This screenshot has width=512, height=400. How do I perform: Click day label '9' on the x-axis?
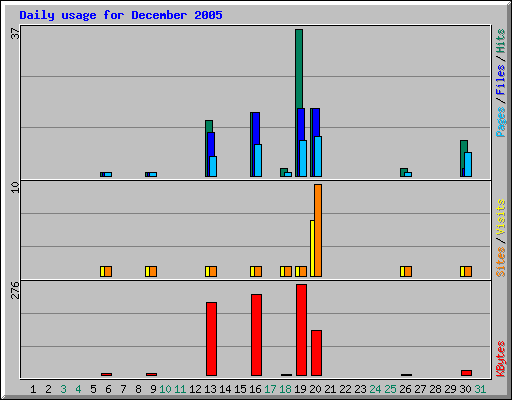(x=153, y=389)
